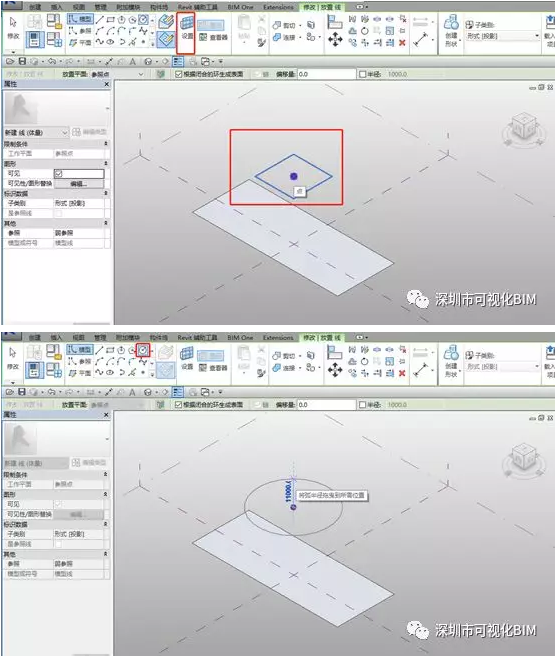Open 子类别 ribbon dropdown in upper window
The width and height of the screenshot is (560, 660).
point(503,36)
